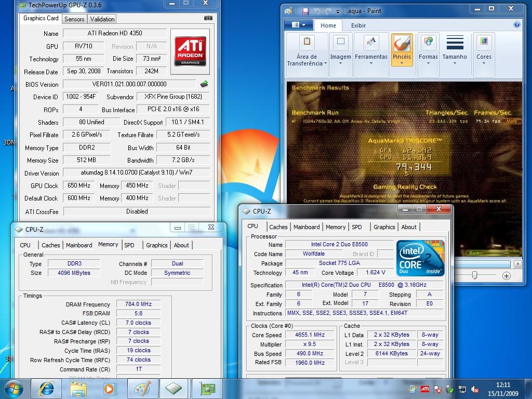The height and width of the screenshot is (399, 532).
Task: Open Paint's Área de Transferência clipboard icon
Action: point(307,42)
